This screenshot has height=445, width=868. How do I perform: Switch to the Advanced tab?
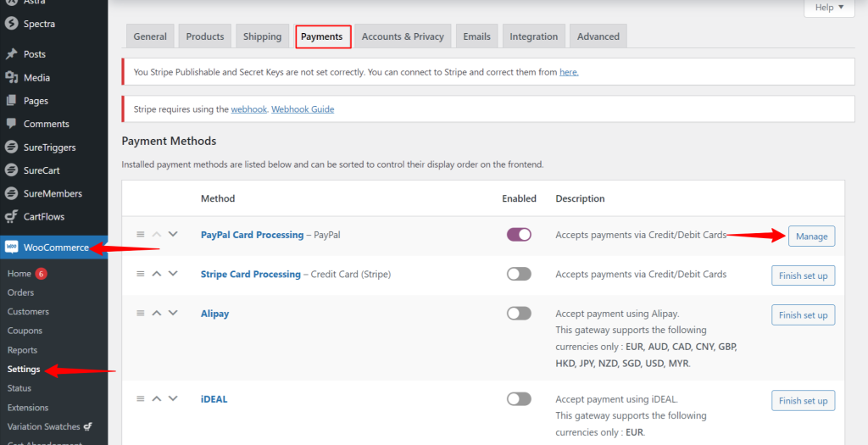pos(598,36)
